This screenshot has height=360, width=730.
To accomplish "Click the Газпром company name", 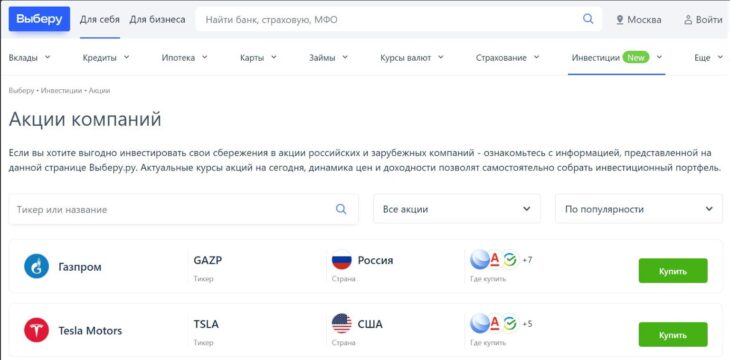I will [80, 267].
